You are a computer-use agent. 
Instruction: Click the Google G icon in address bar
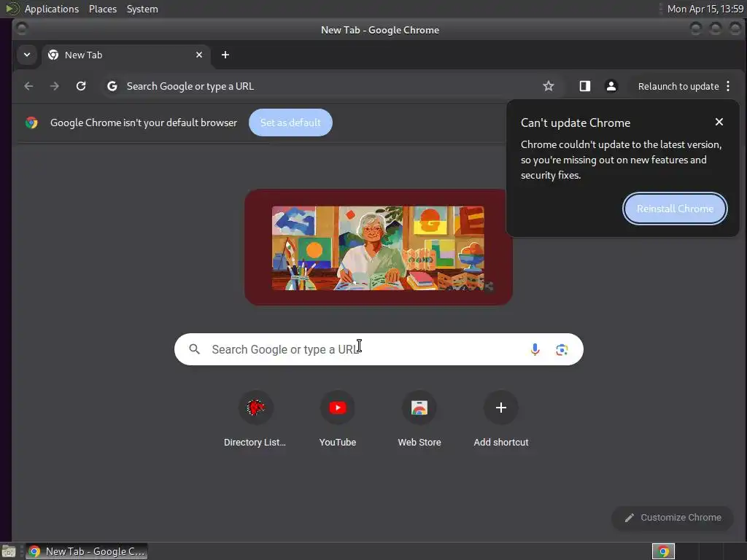tap(112, 86)
